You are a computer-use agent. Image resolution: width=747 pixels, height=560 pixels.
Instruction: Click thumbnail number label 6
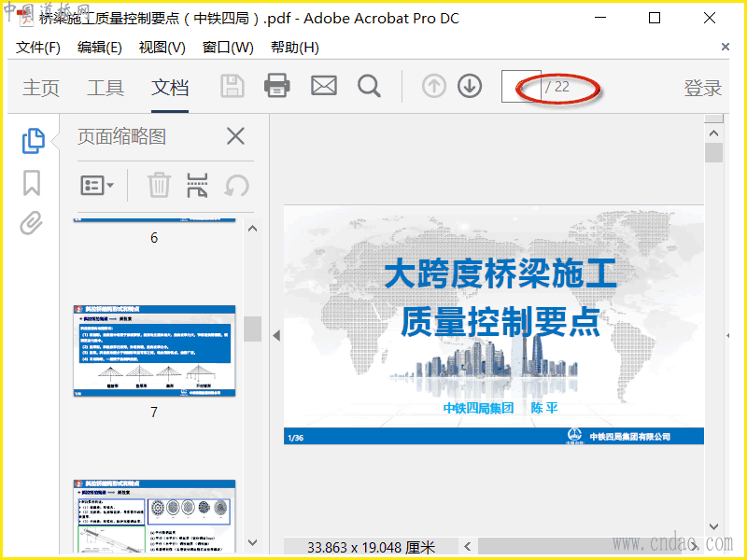[x=154, y=238]
